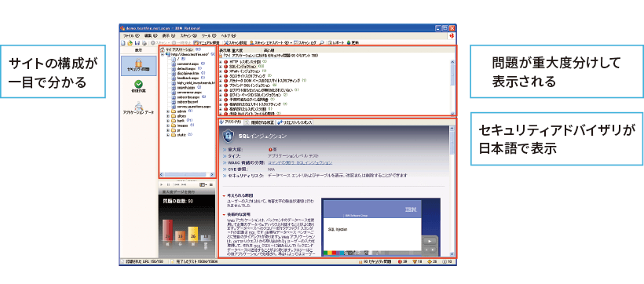Open the 表示 menu in menu bar

(x=168, y=36)
